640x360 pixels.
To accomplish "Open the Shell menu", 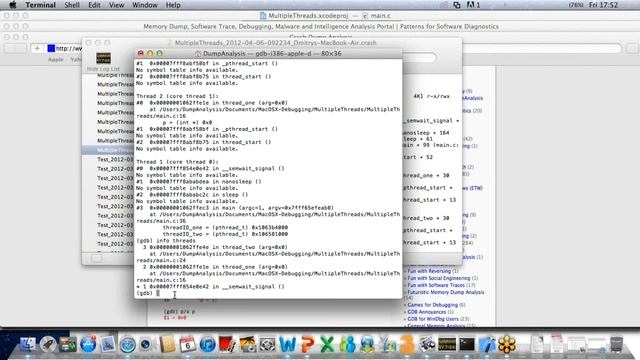I will coord(72,5).
